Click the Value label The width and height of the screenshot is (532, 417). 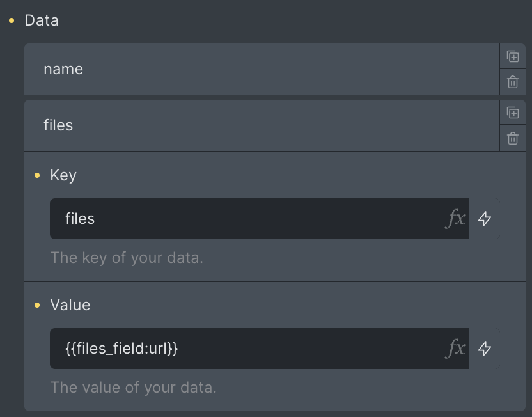tap(70, 304)
